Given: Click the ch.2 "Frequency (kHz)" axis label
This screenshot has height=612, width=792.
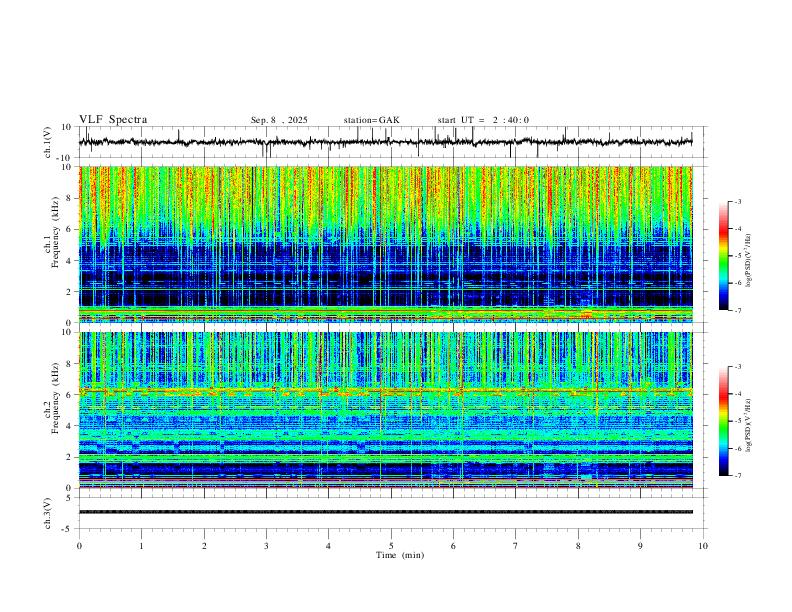Looking at the screenshot, I should pos(55,398).
